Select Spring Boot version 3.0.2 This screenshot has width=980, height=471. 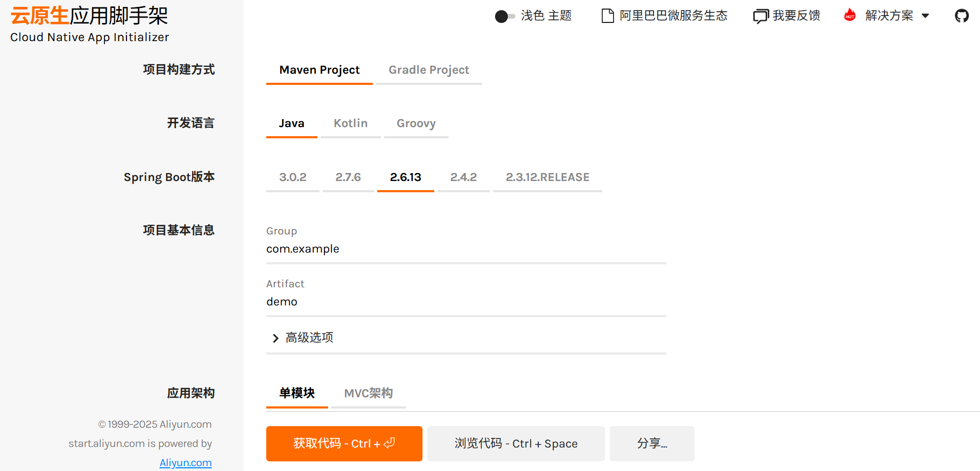click(293, 177)
